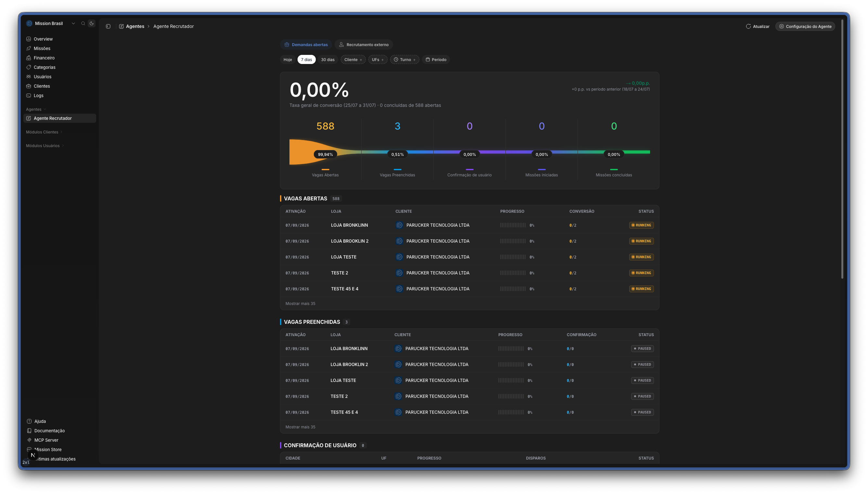Open the UFs filter dropdown

(378, 60)
